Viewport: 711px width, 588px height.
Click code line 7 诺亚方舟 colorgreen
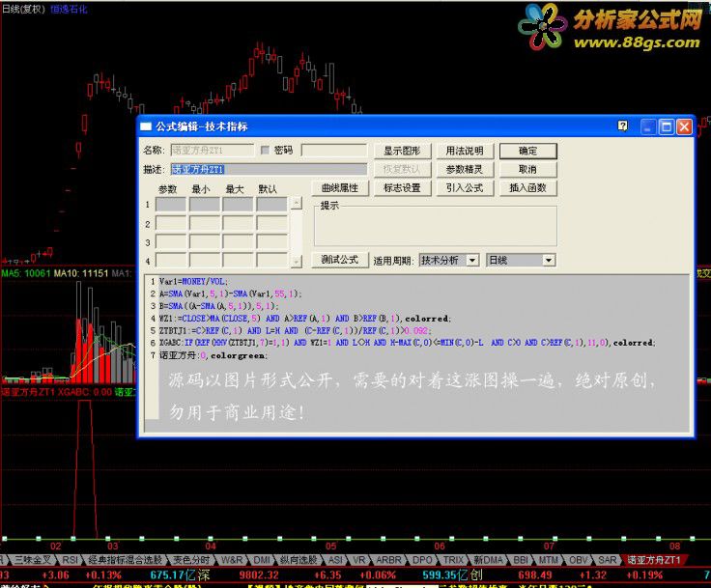pos(213,355)
